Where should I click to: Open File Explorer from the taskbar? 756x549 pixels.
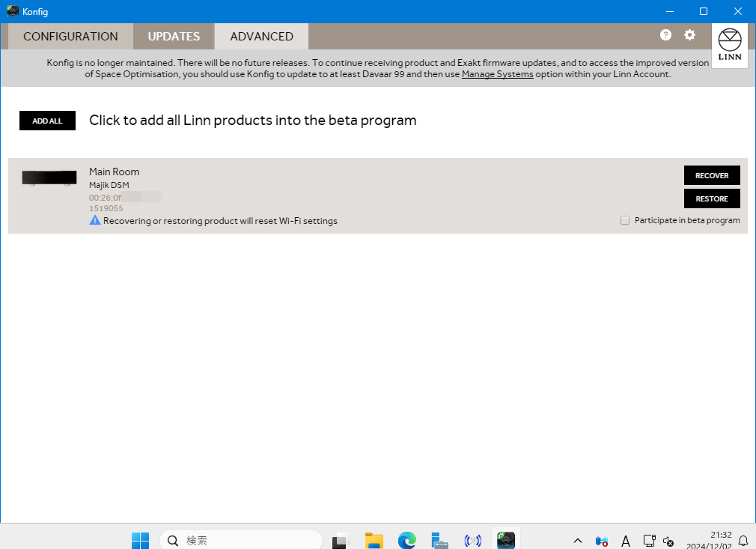(x=374, y=540)
